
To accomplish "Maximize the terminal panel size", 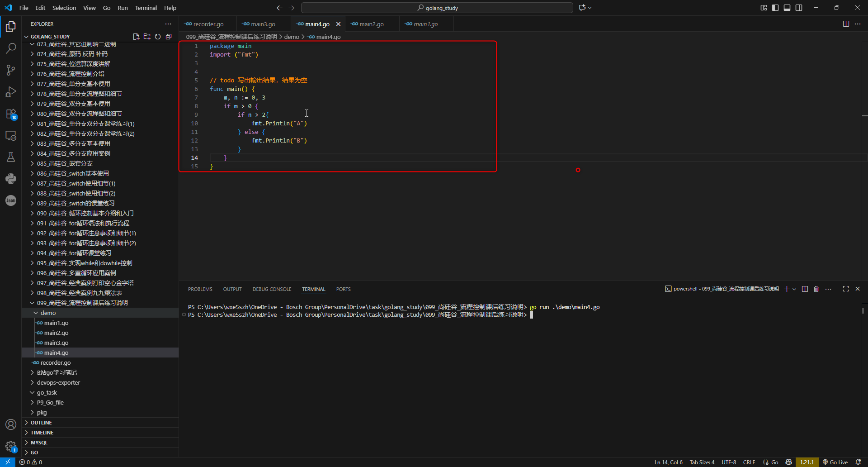I will coord(846,289).
